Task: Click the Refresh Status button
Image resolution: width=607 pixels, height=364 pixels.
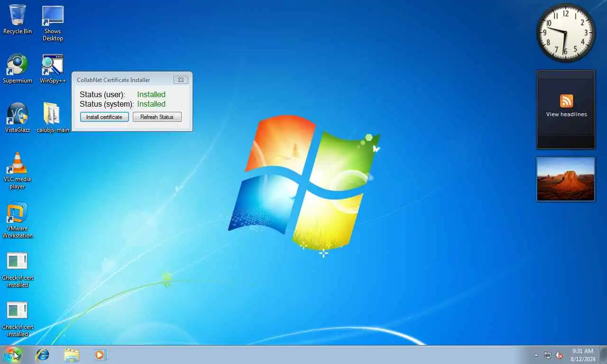Action: point(157,117)
